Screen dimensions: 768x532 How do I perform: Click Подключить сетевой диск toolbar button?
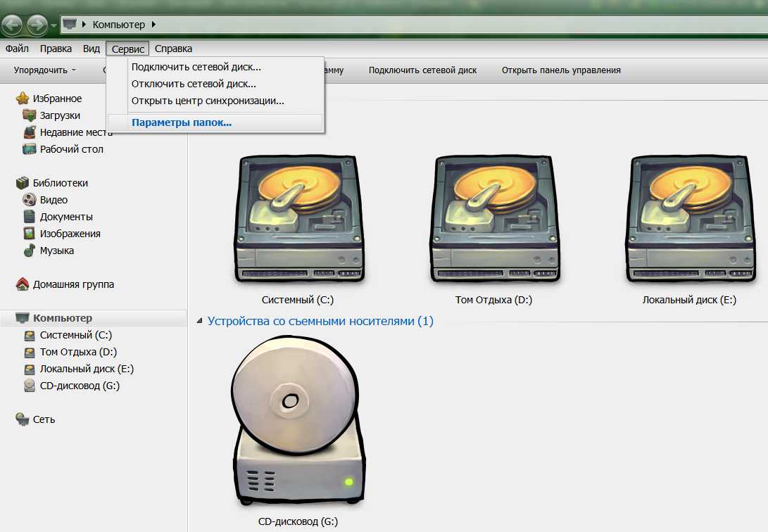tap(422, 70)
